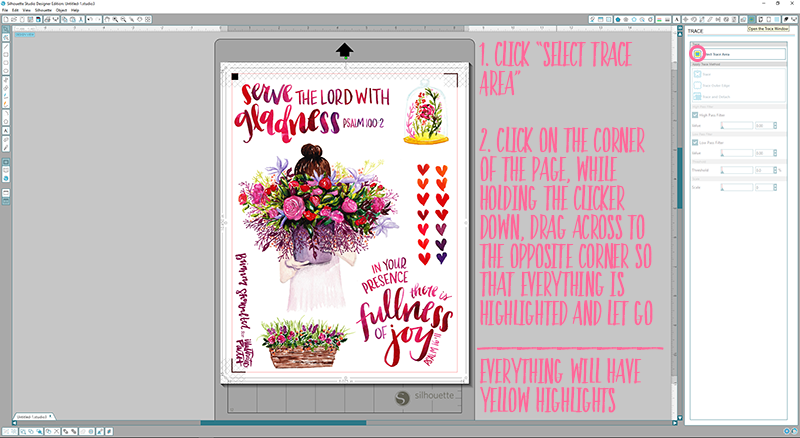This screenshot has height=438, width=800.
Task: Switch to the Untitled-1.studio3 document tab
Action: pyautogui.click(x=35, y=417)
